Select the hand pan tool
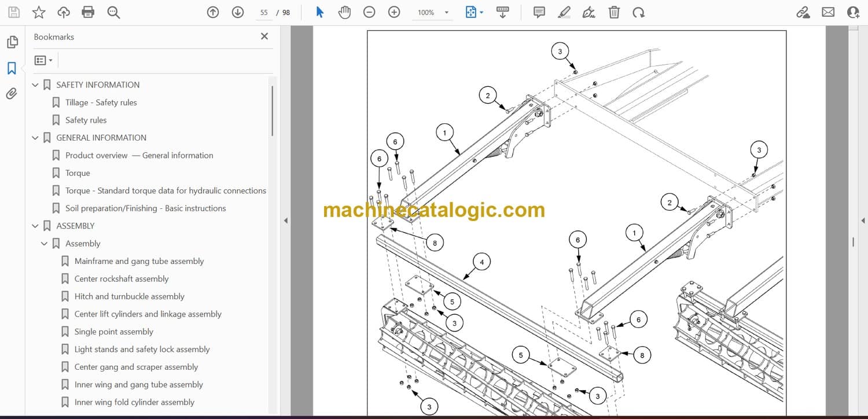Viewport: 868px width, 419px height. [344, 12]
